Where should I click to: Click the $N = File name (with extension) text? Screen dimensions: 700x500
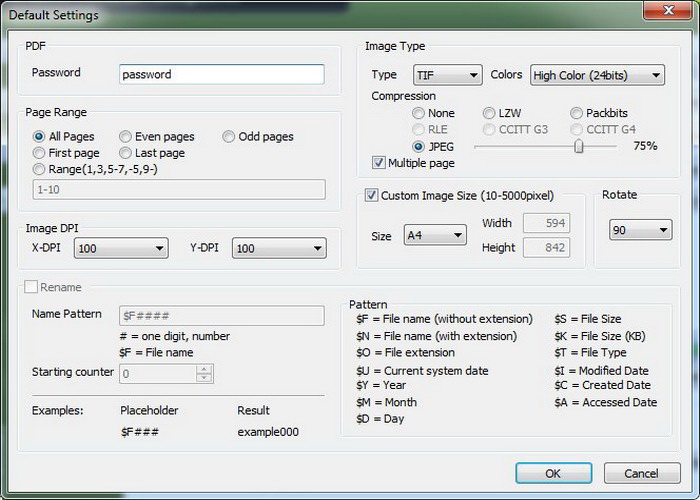tap(437, 336)
